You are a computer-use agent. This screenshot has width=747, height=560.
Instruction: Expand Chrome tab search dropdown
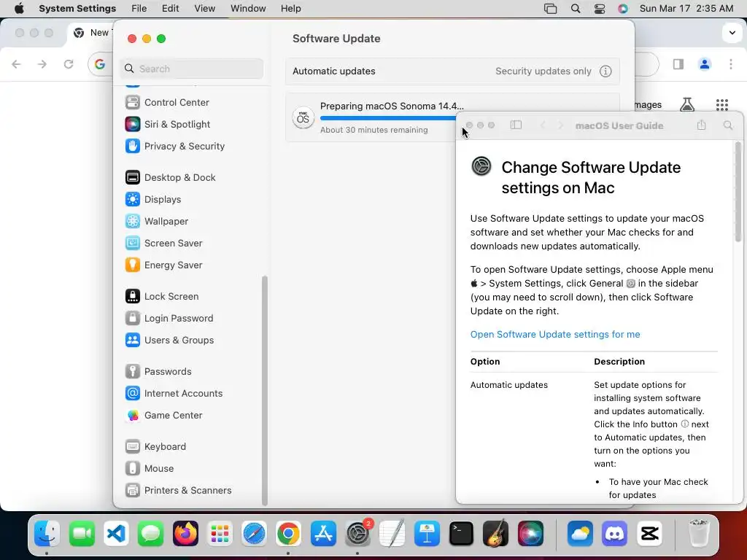point(732,33)
